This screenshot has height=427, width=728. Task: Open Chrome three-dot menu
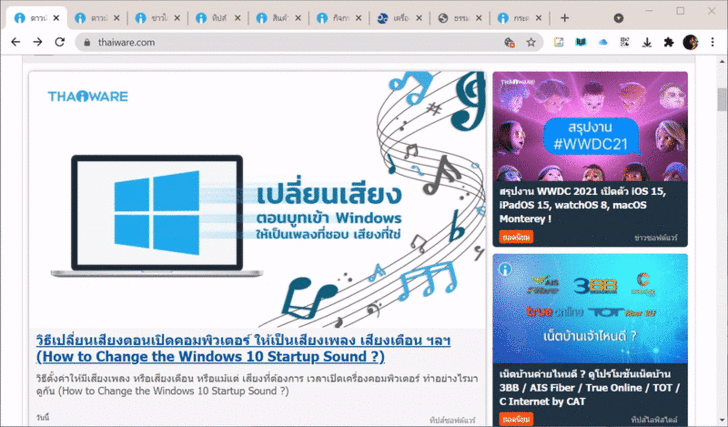pyautogui.click(x=713, y=42)
